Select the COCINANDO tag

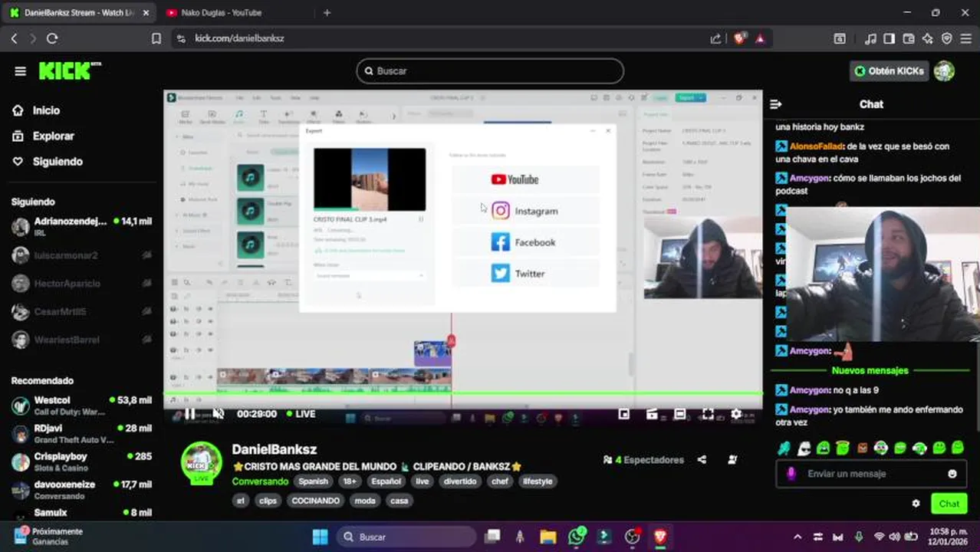click(315, 501)
